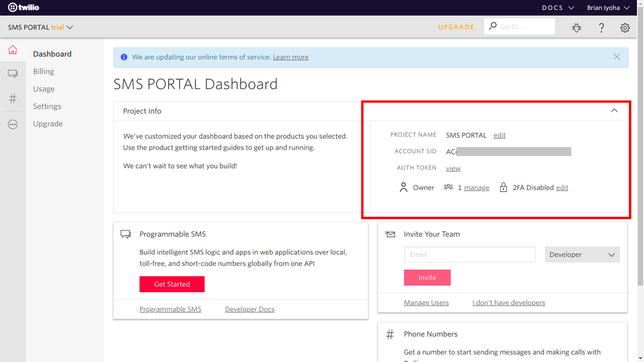This screenshot has height=362, width=644.
Task: Select Usage in the side menu
Action: (44, 89)
